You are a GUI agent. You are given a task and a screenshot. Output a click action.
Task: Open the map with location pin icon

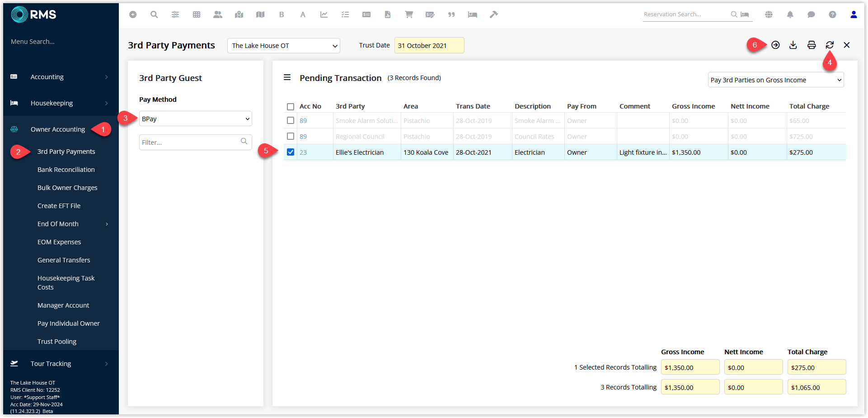[239, 14]
